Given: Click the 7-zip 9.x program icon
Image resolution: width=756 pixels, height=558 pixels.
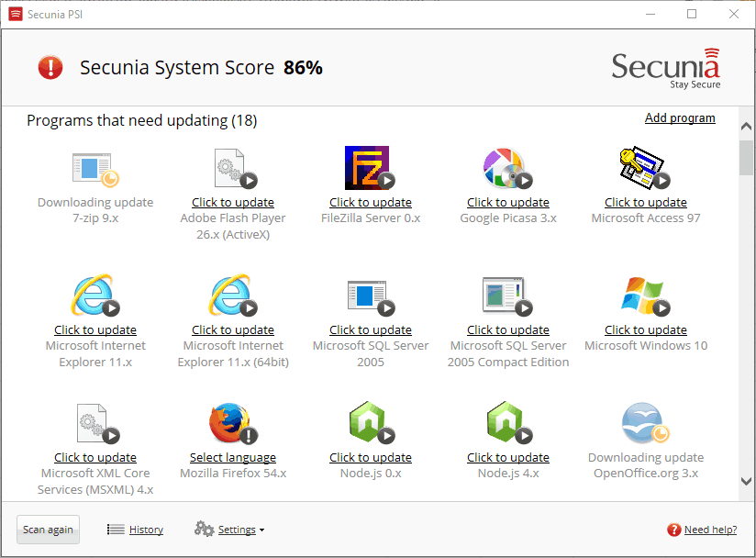Looking at the screenshot, I should coord(95,170).
